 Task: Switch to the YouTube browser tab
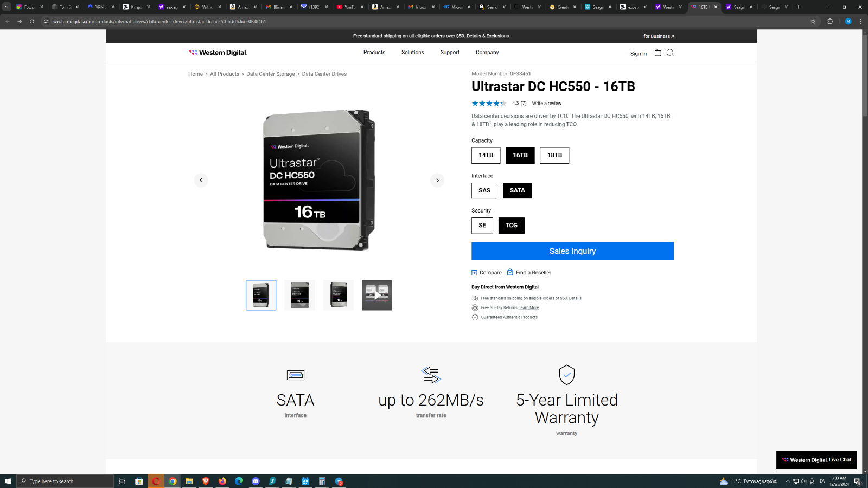(349, 7)
